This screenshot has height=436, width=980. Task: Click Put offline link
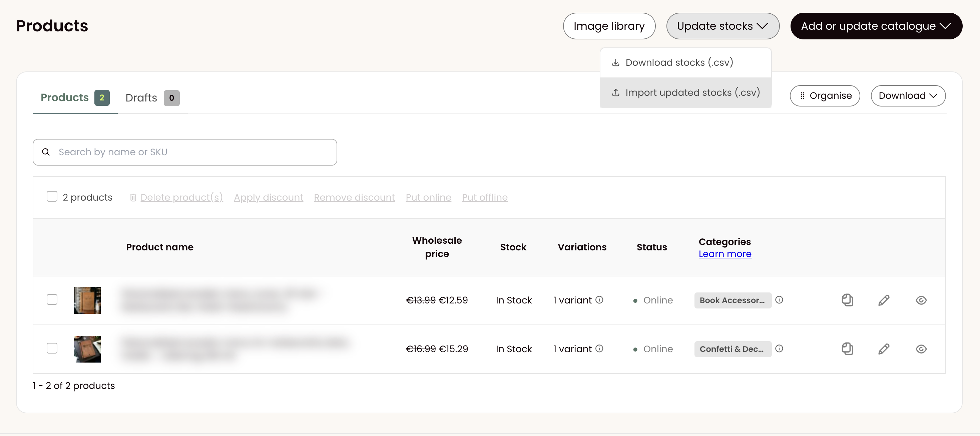coord(485,197)
